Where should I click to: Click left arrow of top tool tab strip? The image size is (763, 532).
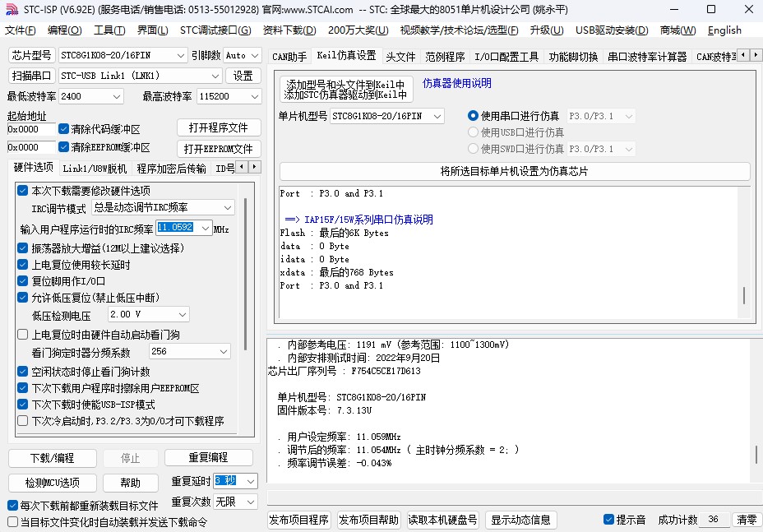(743, 55)
